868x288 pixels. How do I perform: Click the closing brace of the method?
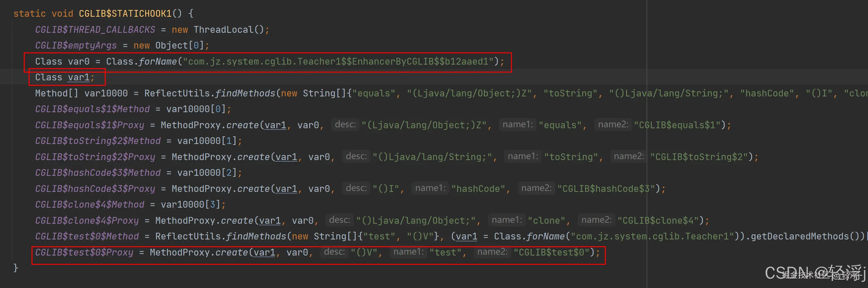click(x=15, y=268)
